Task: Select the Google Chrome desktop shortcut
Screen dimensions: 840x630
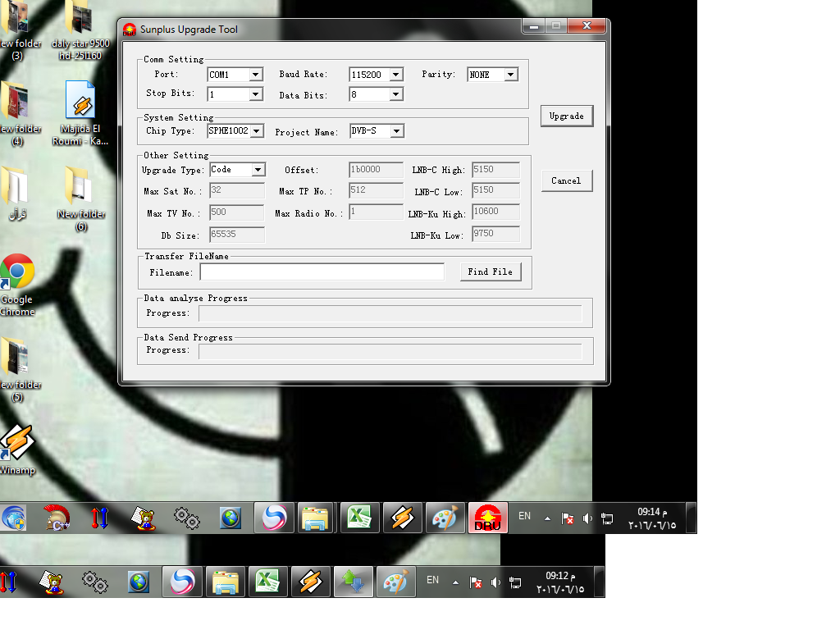Action: (x=17, y=285)
